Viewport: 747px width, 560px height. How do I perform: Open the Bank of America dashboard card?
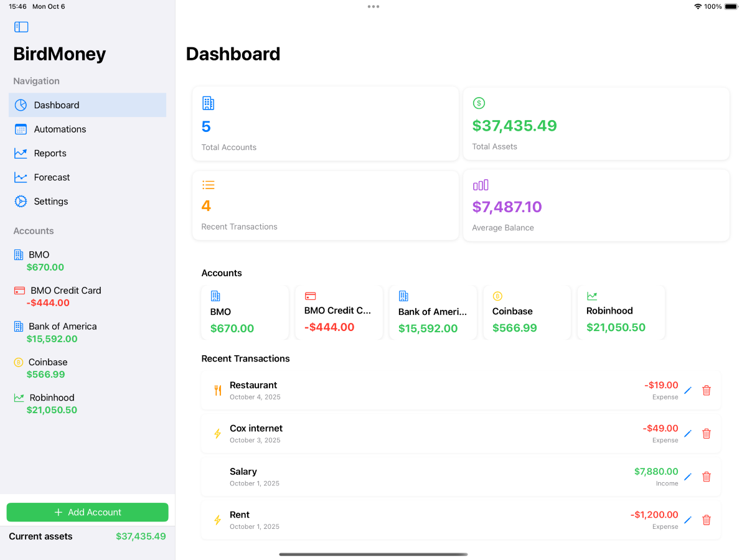[x=433, y=312]
